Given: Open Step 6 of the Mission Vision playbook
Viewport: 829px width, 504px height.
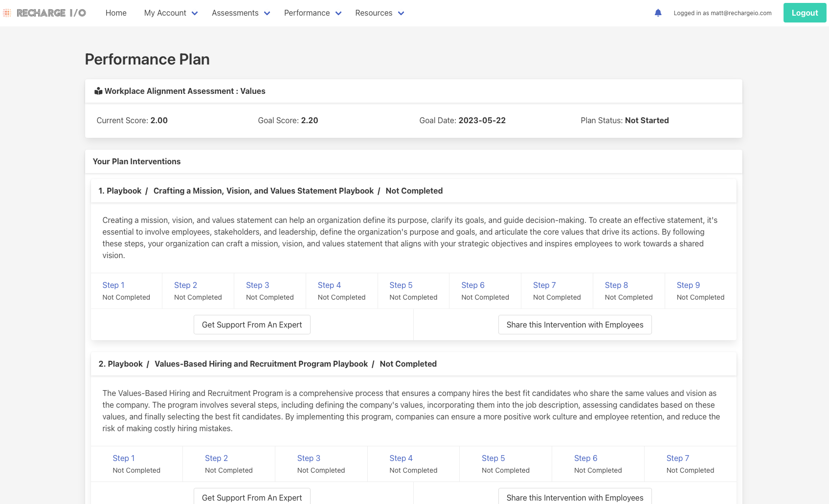Looking at the screenshot, I should point(473,285).
